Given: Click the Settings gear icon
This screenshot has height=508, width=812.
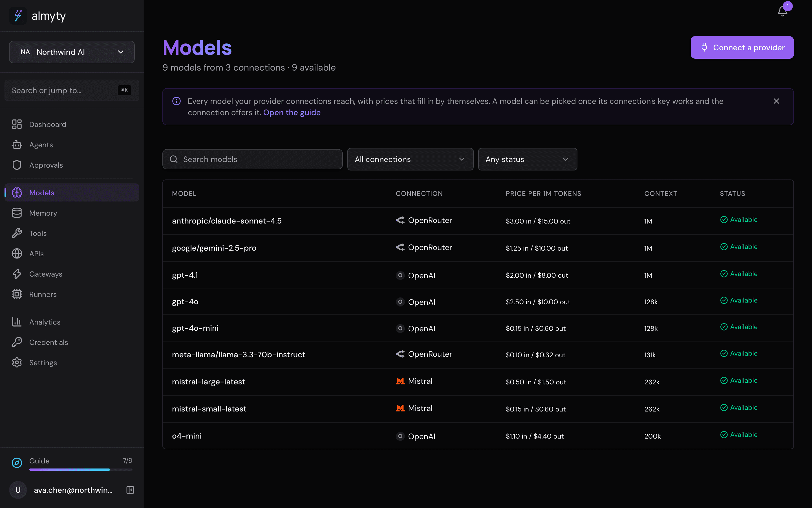Looking at the screenshot, I should pyautogui.click(x=17, y=363).
